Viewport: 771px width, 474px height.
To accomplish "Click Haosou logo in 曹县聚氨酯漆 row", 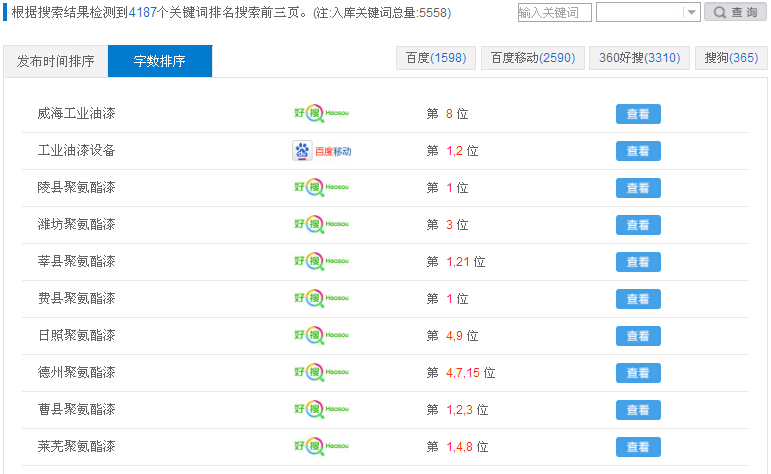I will point(322,410).
